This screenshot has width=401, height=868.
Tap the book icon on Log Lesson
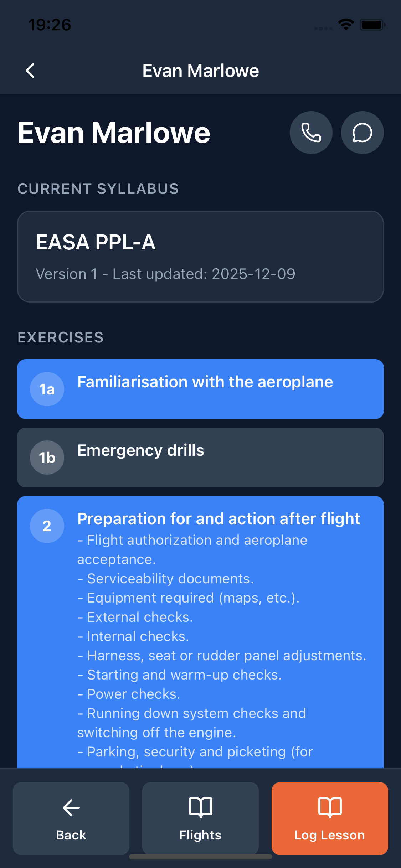[329, 807]
